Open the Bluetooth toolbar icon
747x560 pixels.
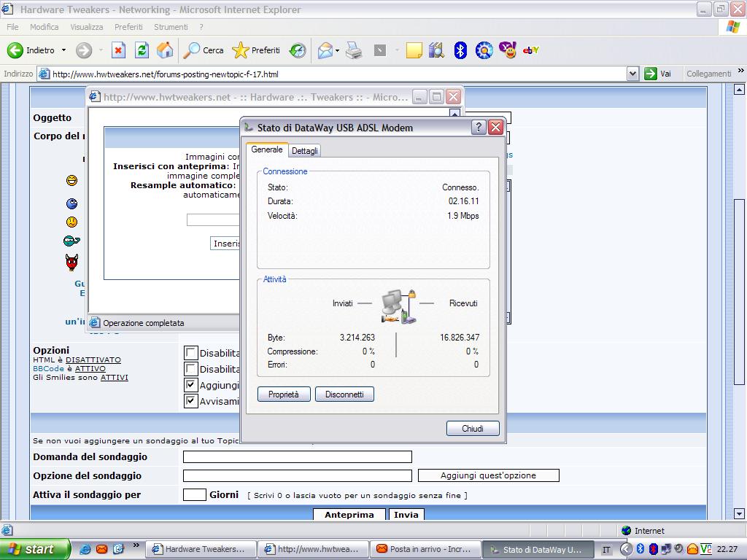click(x=460, y=50)
